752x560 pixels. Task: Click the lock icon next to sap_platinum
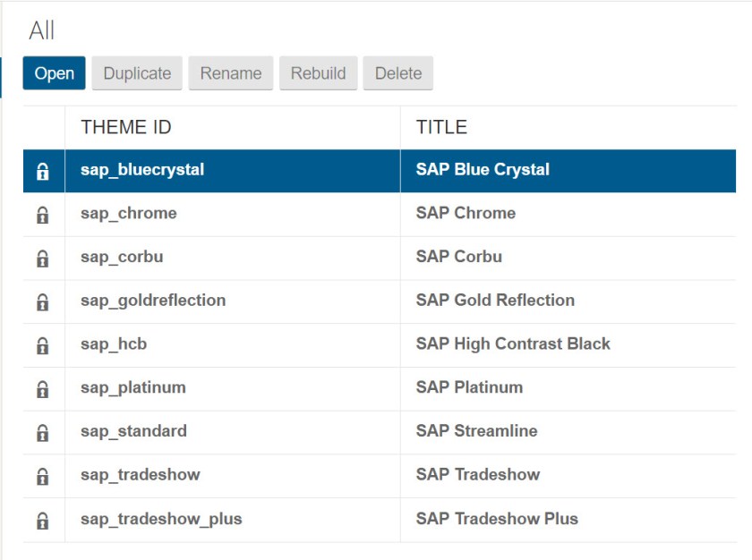click(x=42, y=389)
